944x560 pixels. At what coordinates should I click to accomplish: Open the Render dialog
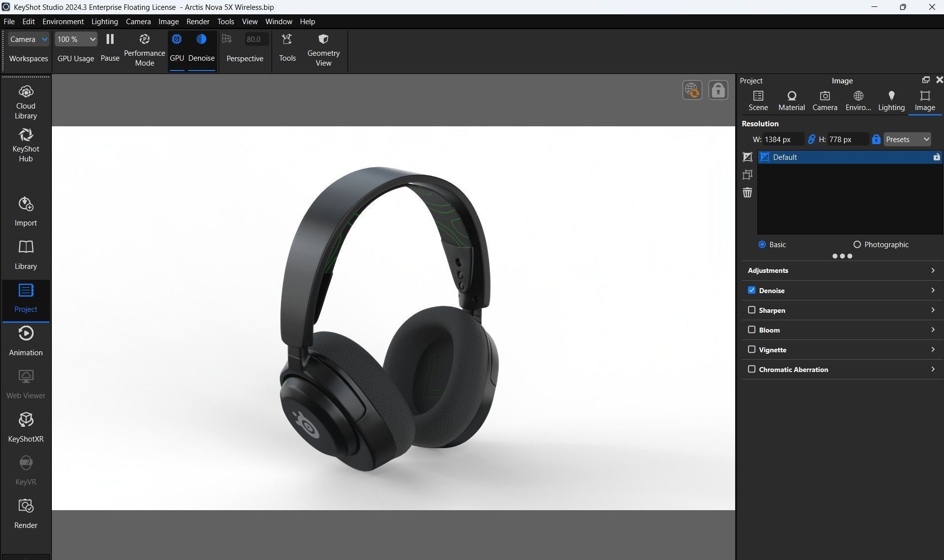click(26, 514)
